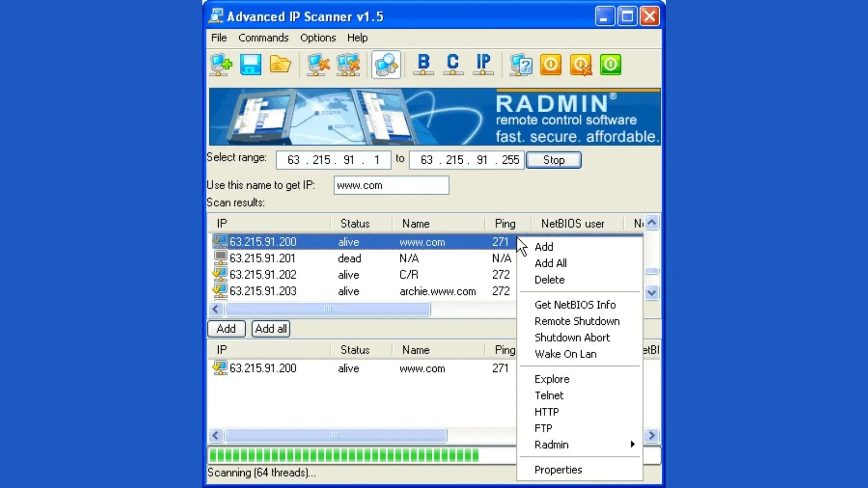Select the class B subnet icon
868x488 pixels.
(424, 65)
